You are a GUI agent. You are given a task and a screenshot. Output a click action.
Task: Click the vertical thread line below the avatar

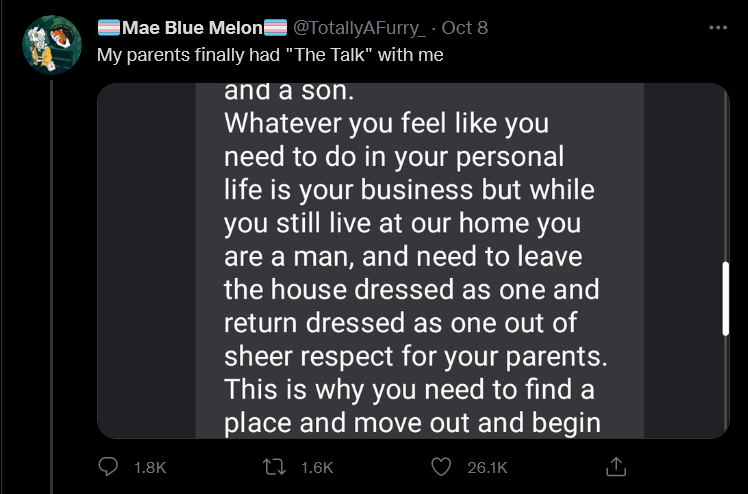(52, 286)
